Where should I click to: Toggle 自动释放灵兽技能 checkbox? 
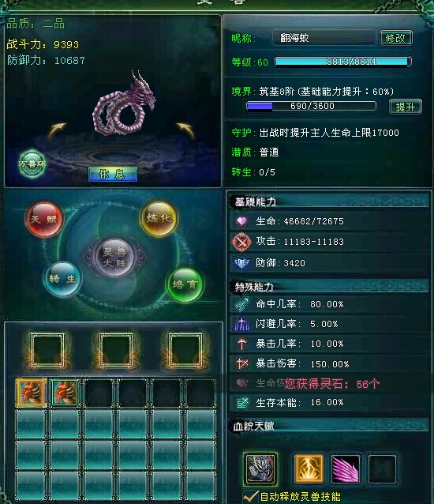[250, 497]
